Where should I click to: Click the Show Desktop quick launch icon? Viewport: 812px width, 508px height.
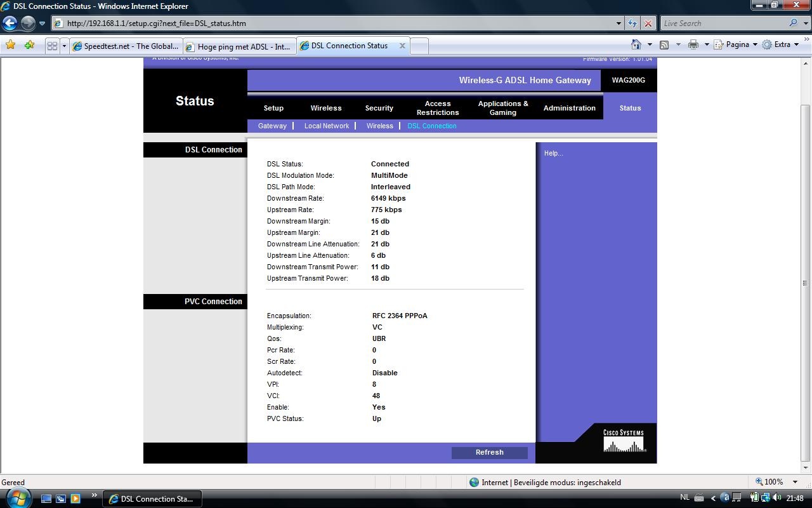tap(46, 498)
